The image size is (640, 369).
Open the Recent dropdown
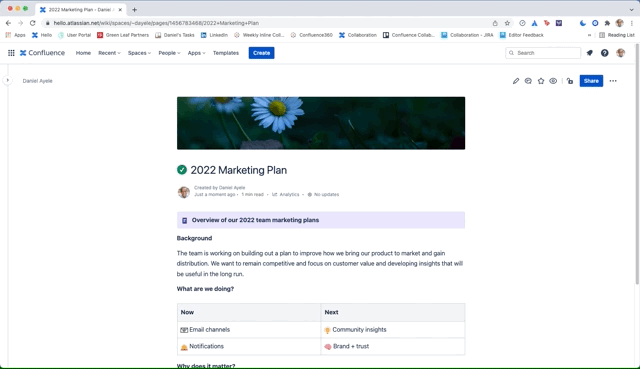coord(109,53)
